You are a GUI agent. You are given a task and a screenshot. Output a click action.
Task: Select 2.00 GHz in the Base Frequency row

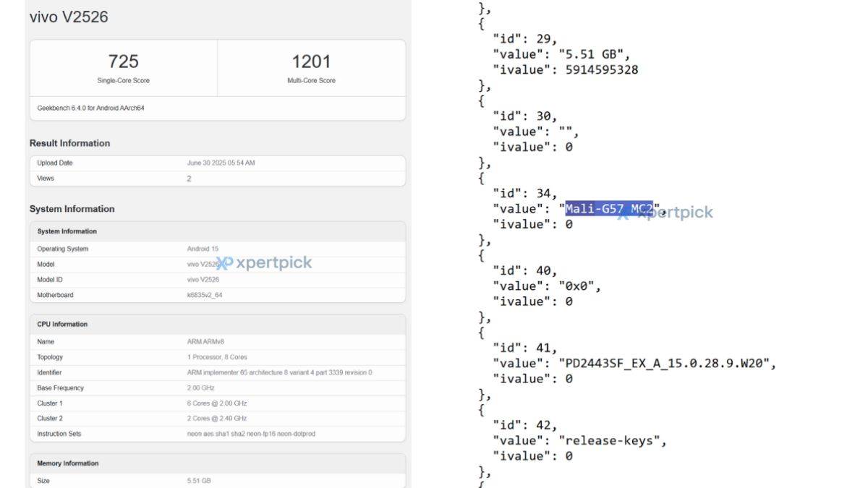200,388
